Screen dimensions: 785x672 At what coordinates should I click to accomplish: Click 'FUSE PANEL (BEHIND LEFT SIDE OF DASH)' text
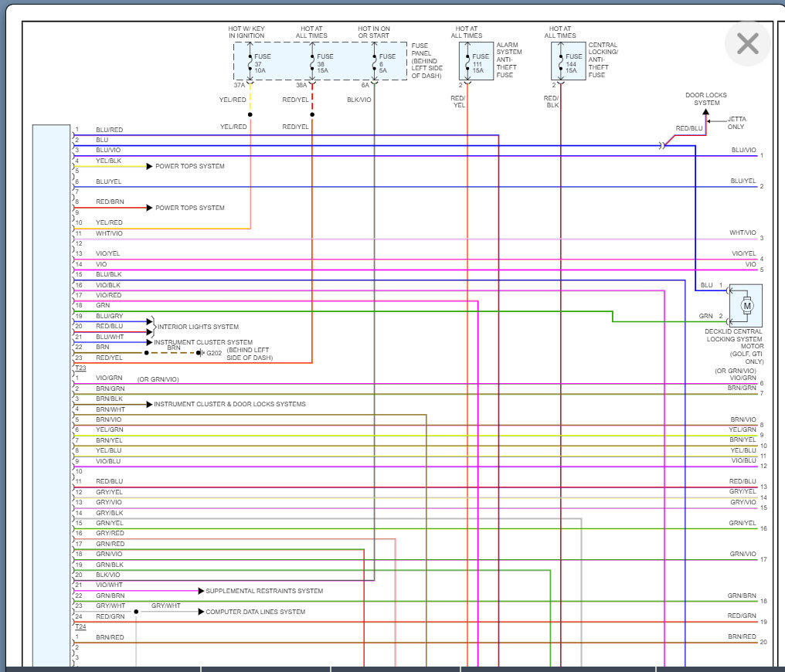coord(426,60)
